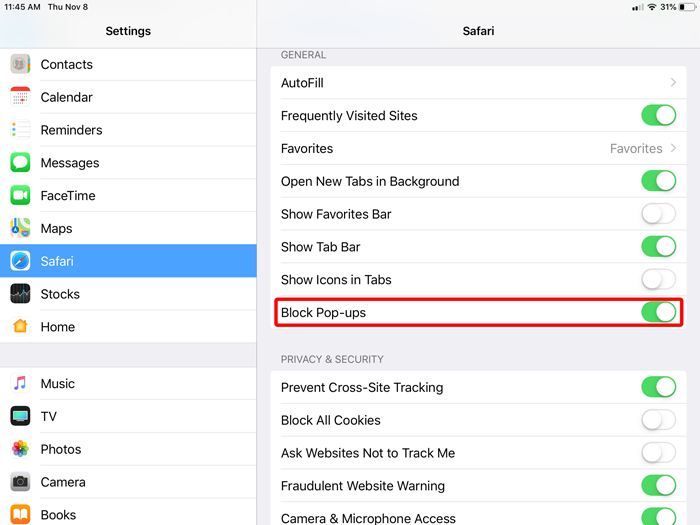Tap the cellular signal bars icon
This screenshot has height=525, width=700.
(638, 8)
